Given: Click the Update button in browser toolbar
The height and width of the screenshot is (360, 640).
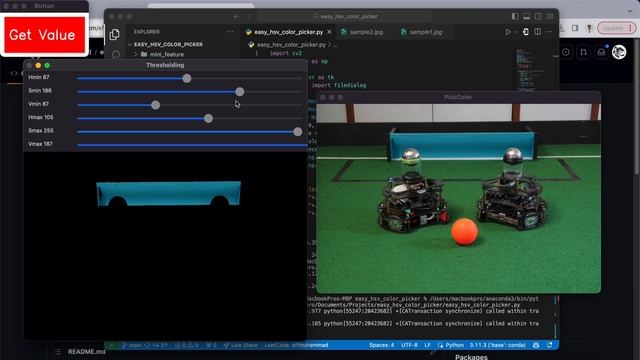Looking at the screenshot, I should coord(617,28).
